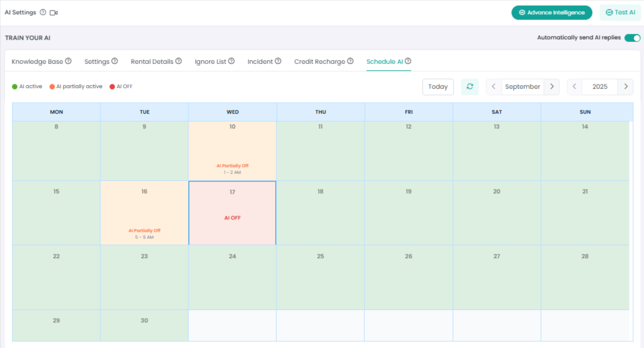Go to previous month arrow
This screenshot has height=348, width=644.
(x=494, y=87)
